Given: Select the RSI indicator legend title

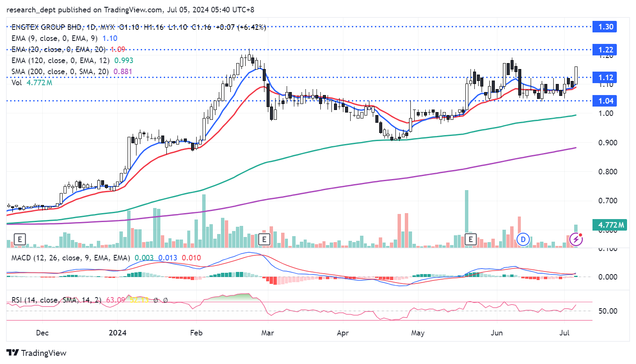Looking at the screenshot, I should 56,300.
